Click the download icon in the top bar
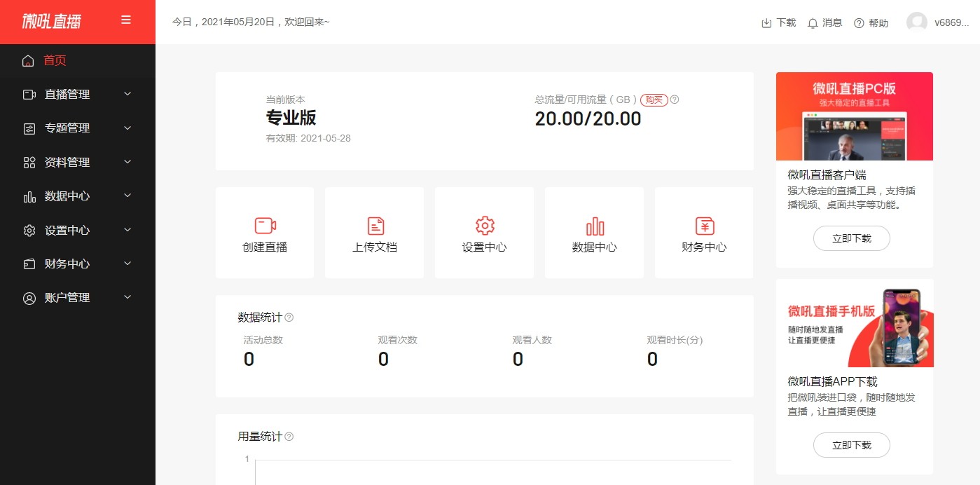This screenshot has width=980, height=485. coord(766,23)
